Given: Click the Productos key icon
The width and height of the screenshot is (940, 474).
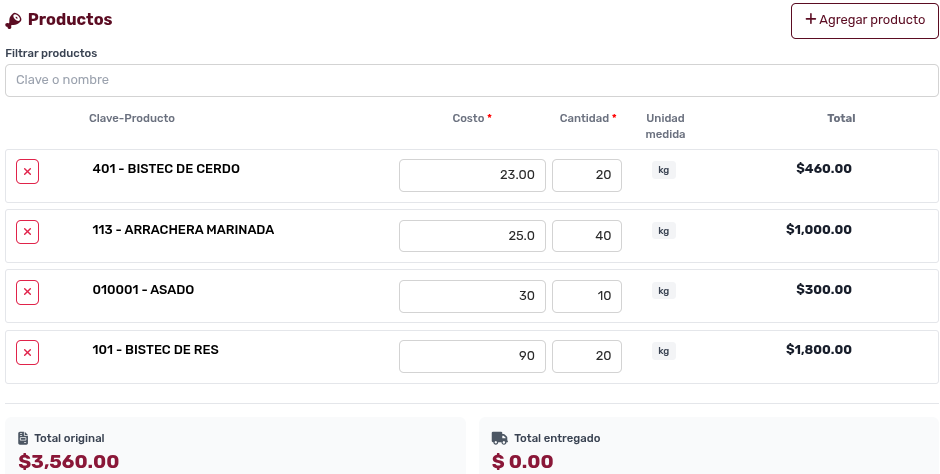Looking at the screenshot, I should [14, 20].
